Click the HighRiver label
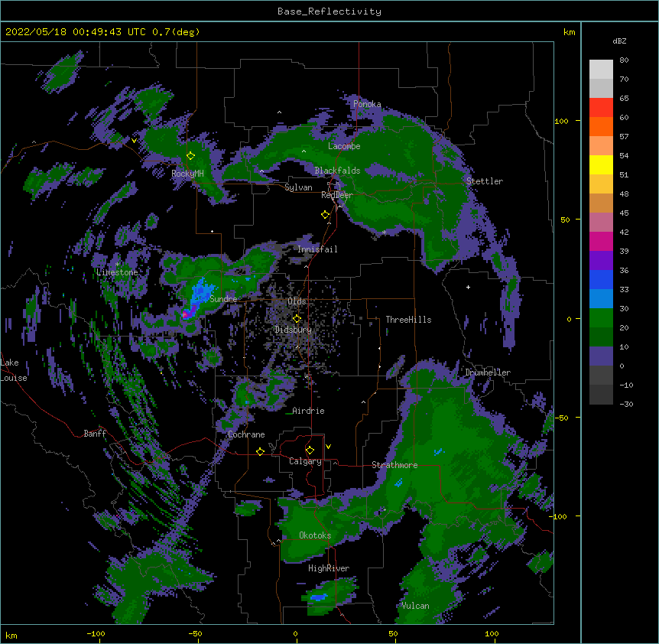 329,568
